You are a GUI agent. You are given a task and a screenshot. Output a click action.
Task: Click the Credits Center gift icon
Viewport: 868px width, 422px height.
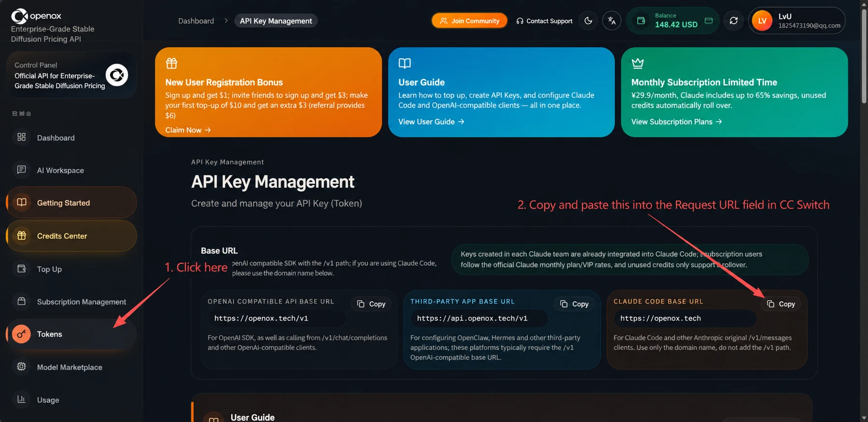[21, 236]
